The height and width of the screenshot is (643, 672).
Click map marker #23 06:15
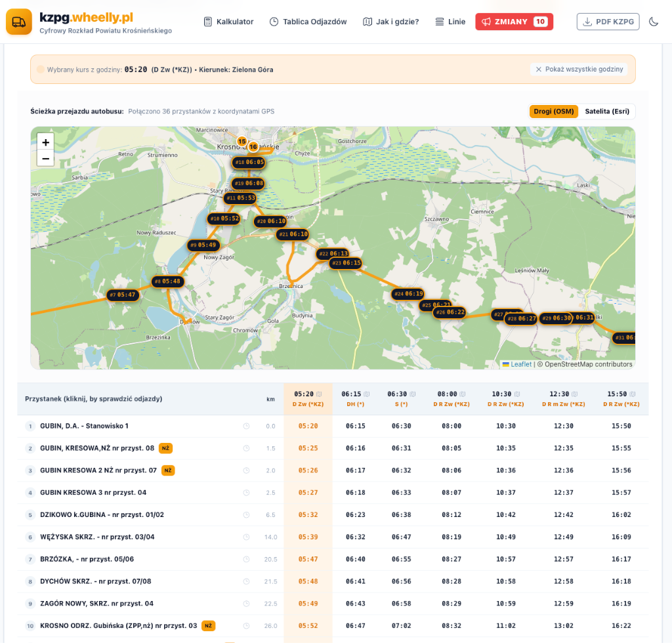[346, 263]
